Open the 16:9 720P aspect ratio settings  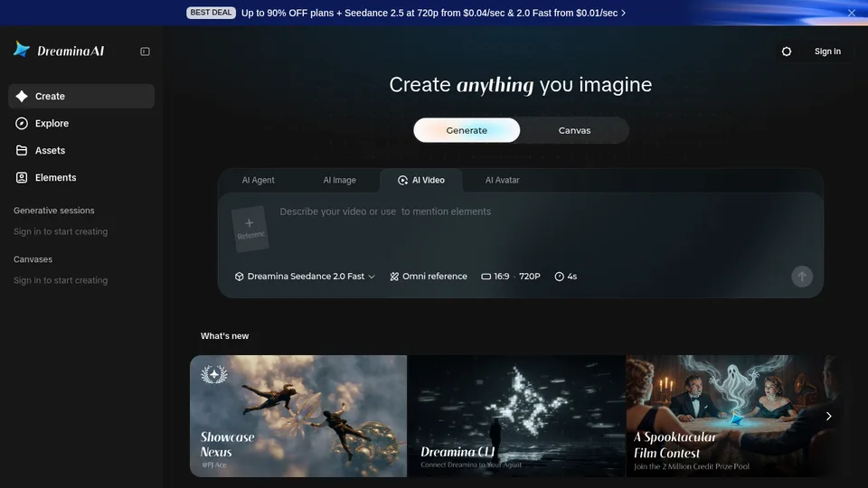pyautogui.click(x=510, y=277)
